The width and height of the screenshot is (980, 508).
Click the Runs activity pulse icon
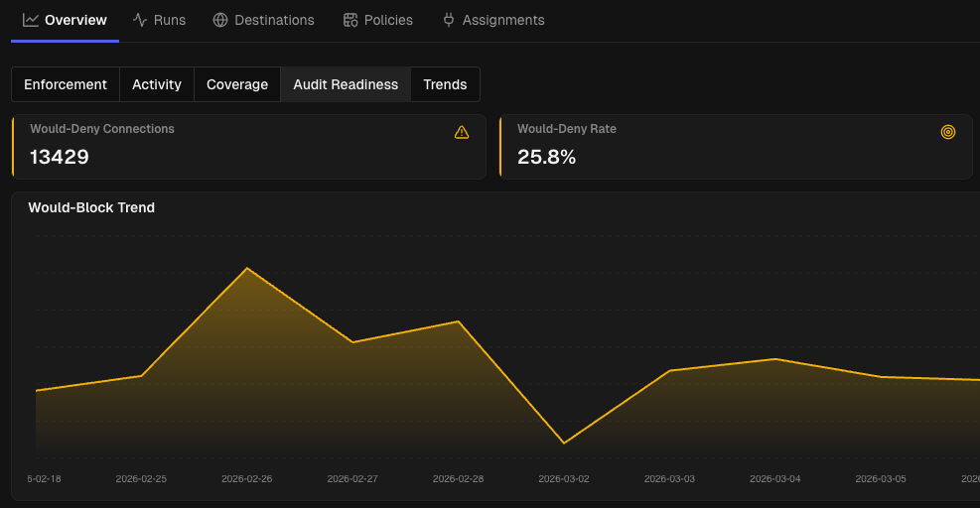pyautogui.click(x=140, y=20)
